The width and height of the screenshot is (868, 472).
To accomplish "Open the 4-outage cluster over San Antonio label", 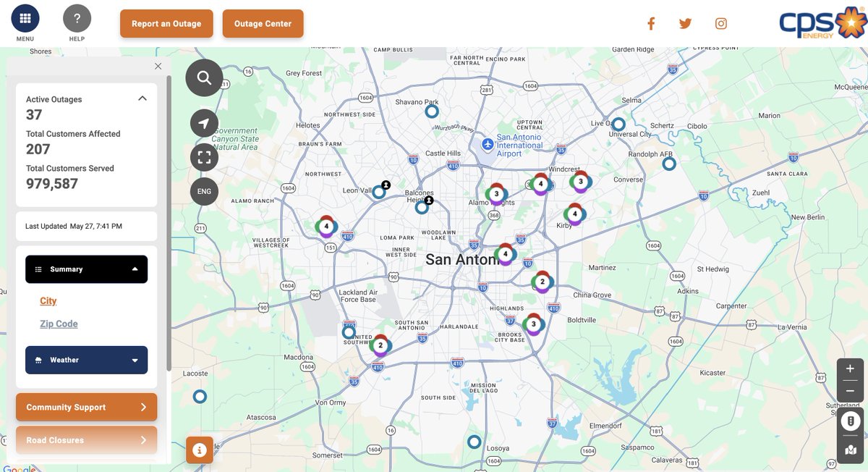I will 506,254.
